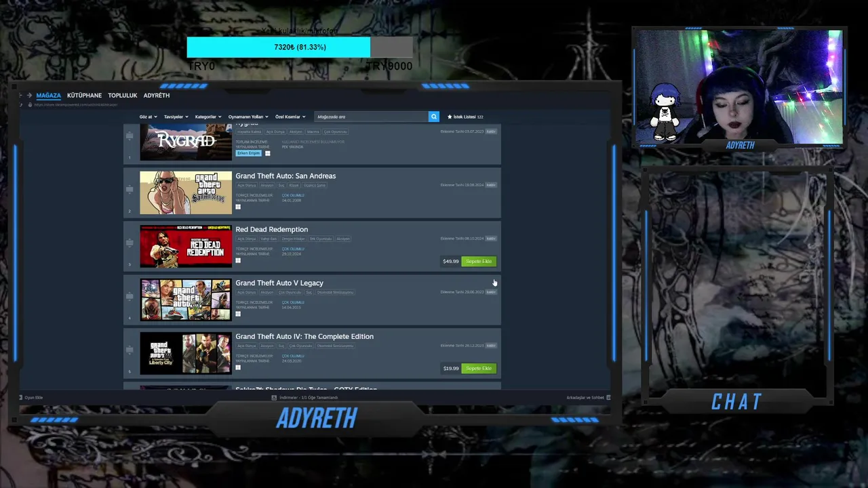868x488 pixels.
Task: Go to the TOPLULUK tab
Action: pos(123,96)
